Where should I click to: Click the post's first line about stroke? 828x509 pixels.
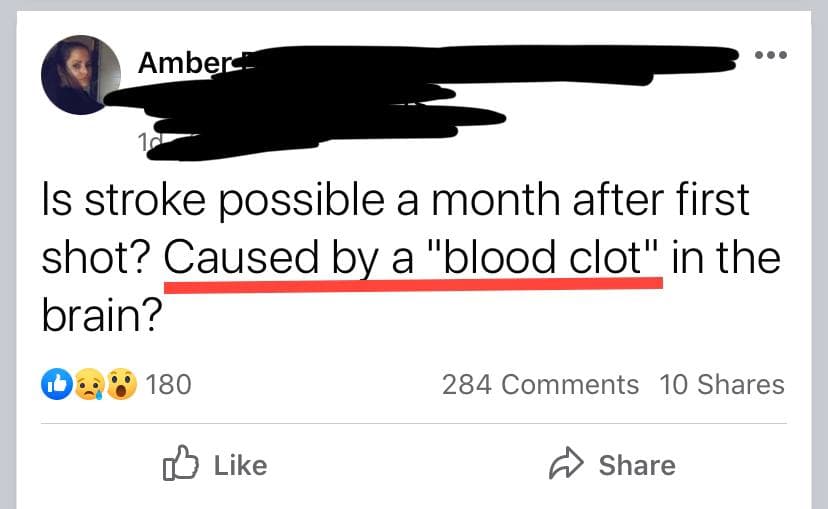(x=395, y=201)
